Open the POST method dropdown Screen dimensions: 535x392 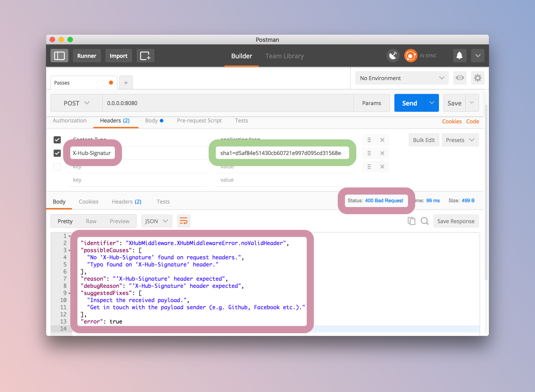[77, 103]
